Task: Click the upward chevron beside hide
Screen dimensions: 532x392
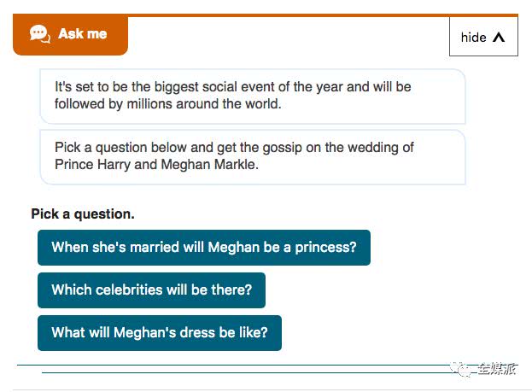Action: [500, 38]
